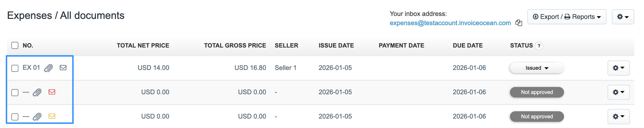Image resolution: width=644 pixels, height=128 pixels.
Task: Click the paperclip attachment icon for EX 01
Action: 48,68
